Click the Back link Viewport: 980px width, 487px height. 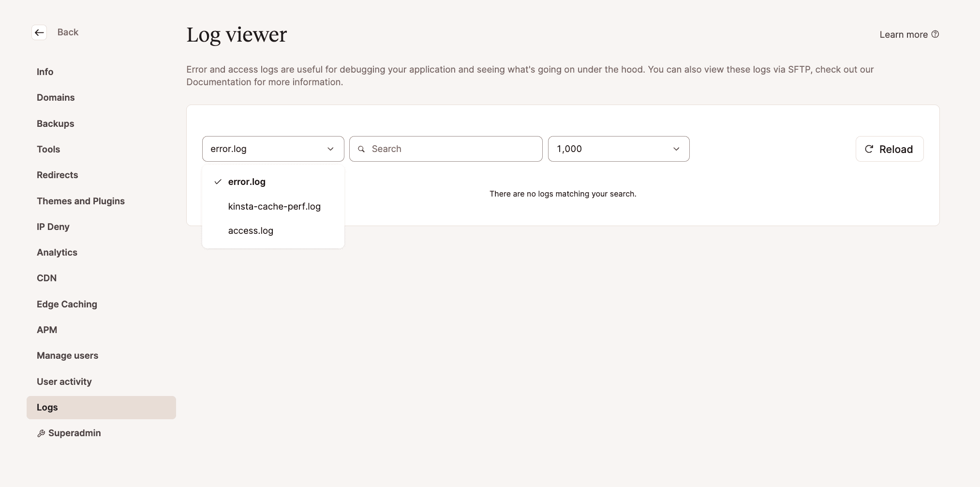[68, 32]
